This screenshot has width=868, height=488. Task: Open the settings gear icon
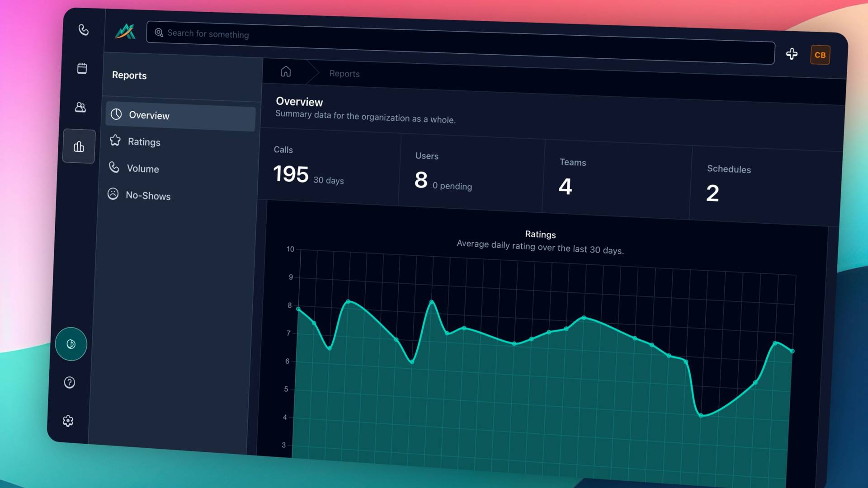[x=68, y=421]
